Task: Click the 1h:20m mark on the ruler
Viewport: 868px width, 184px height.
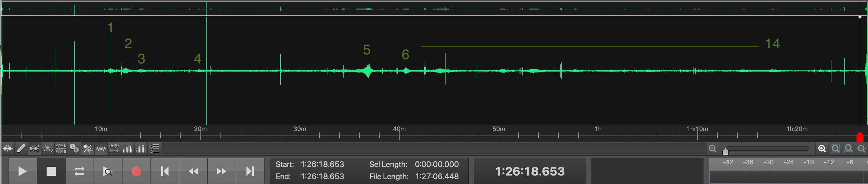Action: point(797,129)
